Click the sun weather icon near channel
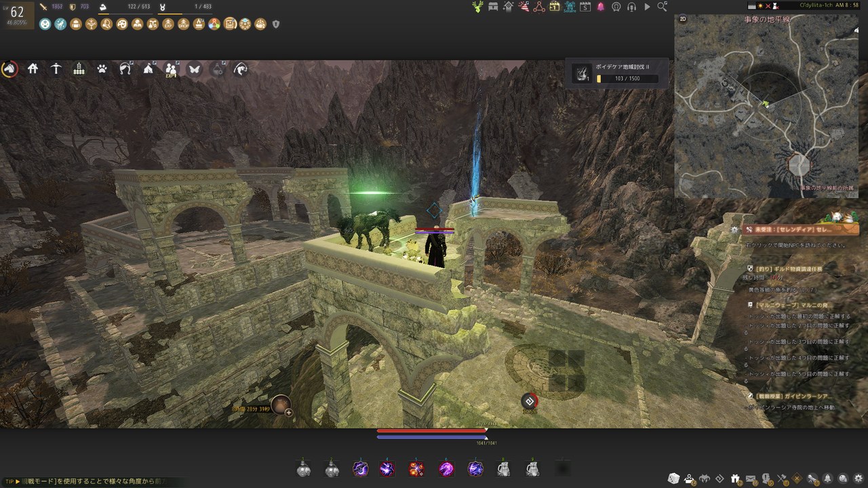Image resolution: width=868 pixels, height=488 pixels. click(x=761, y=5)
